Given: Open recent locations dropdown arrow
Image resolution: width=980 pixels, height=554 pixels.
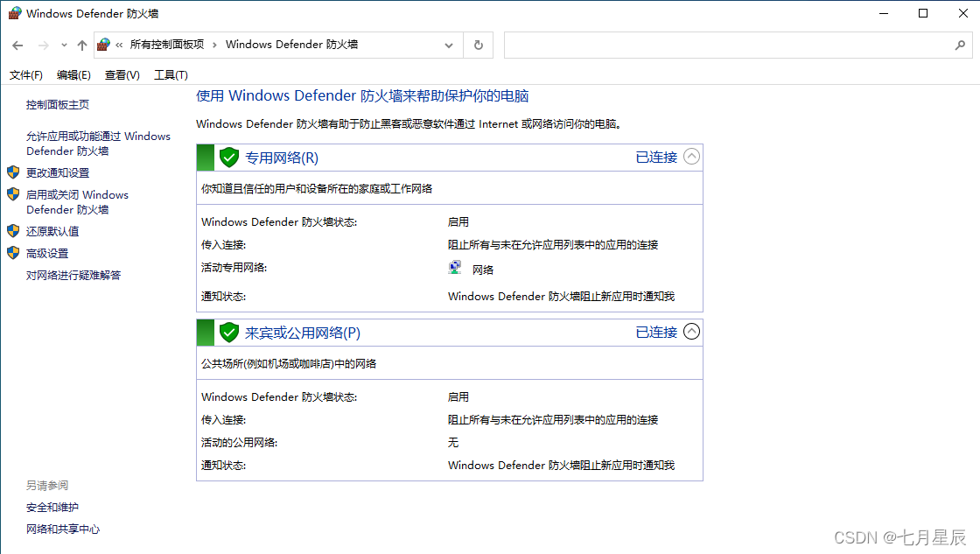Looking at the screenshot, I should click(x=64, y=45).
